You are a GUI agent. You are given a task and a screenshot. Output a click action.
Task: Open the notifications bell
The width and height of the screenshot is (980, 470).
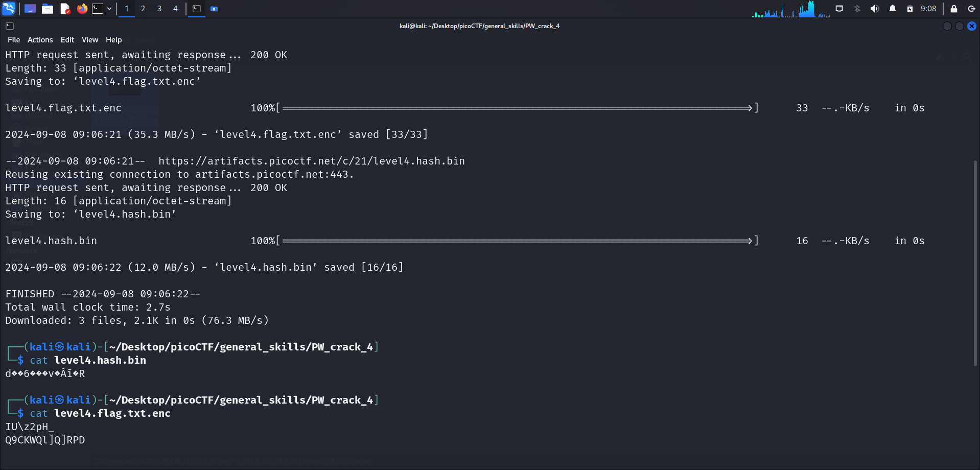click(893, 9)
